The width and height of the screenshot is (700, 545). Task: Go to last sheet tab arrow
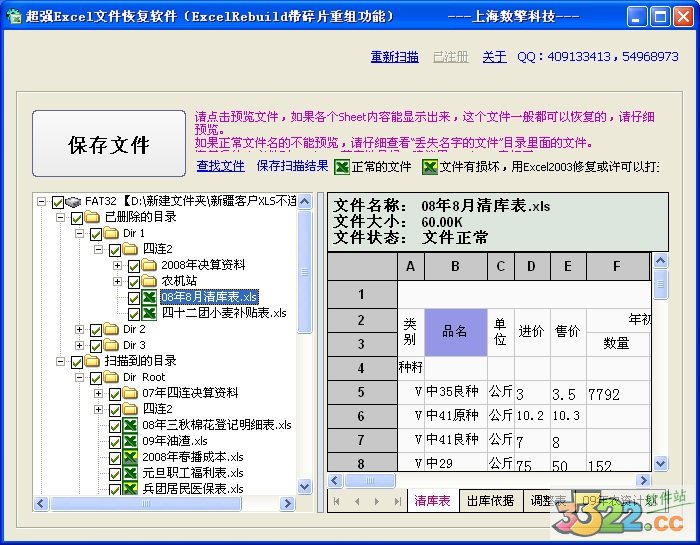[x=397, y=501]
